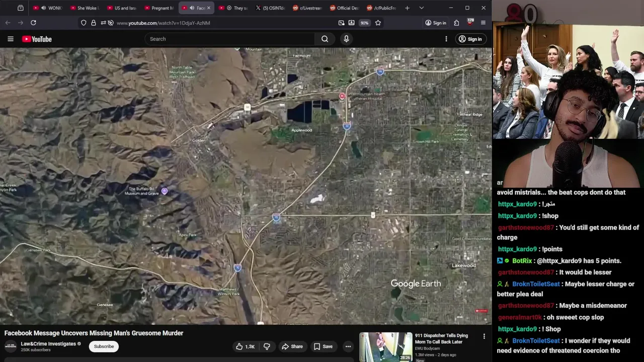The height and width of the screenshot is (362, 644).
Task: Switch to the She Woke tab
Action: coord(85,8)
